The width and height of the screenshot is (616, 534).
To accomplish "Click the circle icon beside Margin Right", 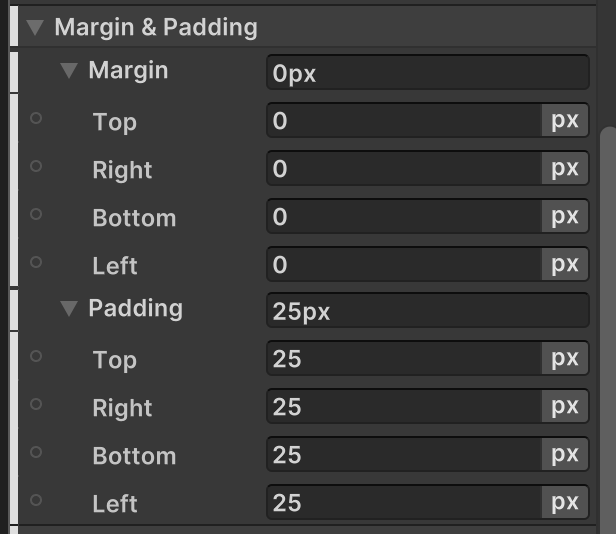I will click(36, 166).
